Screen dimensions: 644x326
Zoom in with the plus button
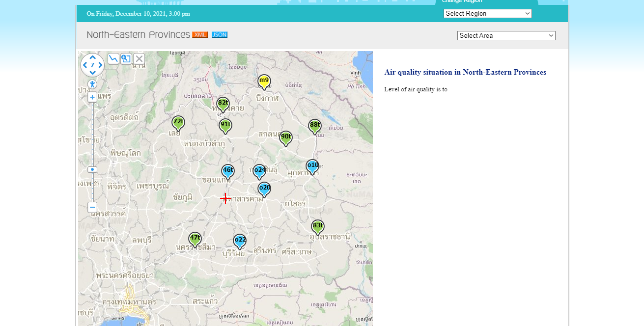coord(92,97)
